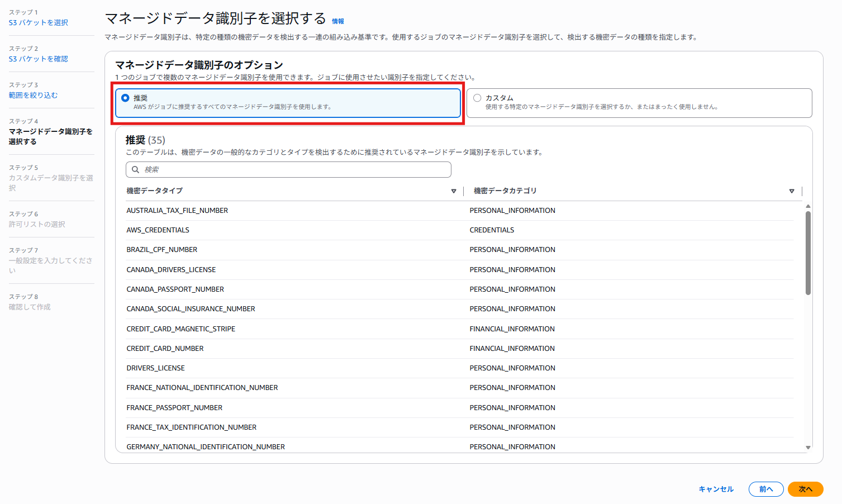Select the FRANCE_TAX_IDENTIFICATION_NUMBER row

click(x=460, y=427)
